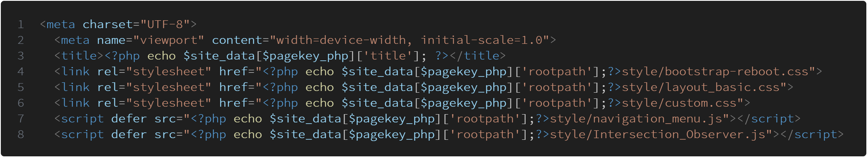Click the "width=device-width, initial-scale=1.0" content string
The image size is (868, 158).
410,40
